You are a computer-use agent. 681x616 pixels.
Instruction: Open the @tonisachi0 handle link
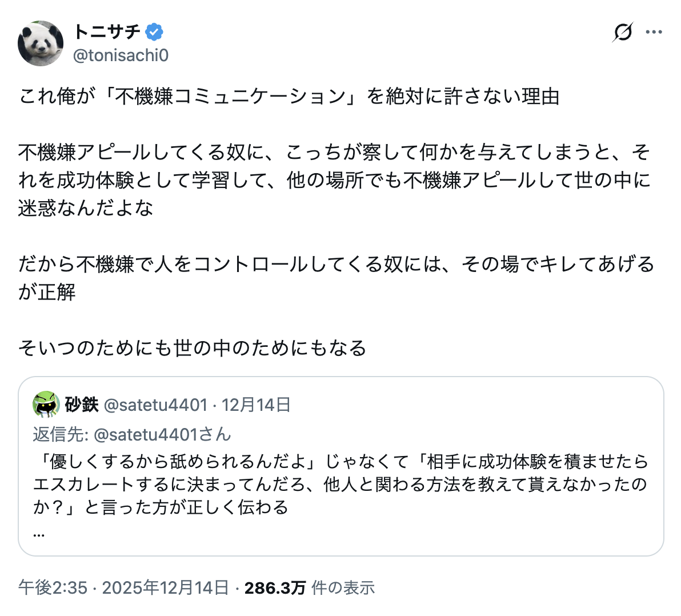(121, 55)
